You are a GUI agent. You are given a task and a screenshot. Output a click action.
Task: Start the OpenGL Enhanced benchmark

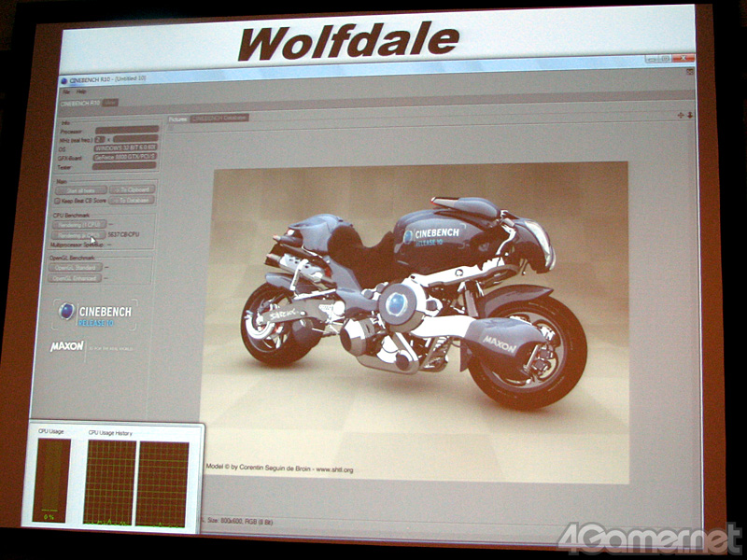point(76,277)
